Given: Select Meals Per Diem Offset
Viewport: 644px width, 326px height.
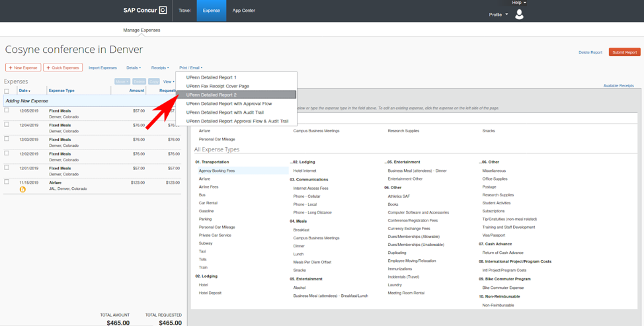Looking at the screenshot, I should (312, 262).
